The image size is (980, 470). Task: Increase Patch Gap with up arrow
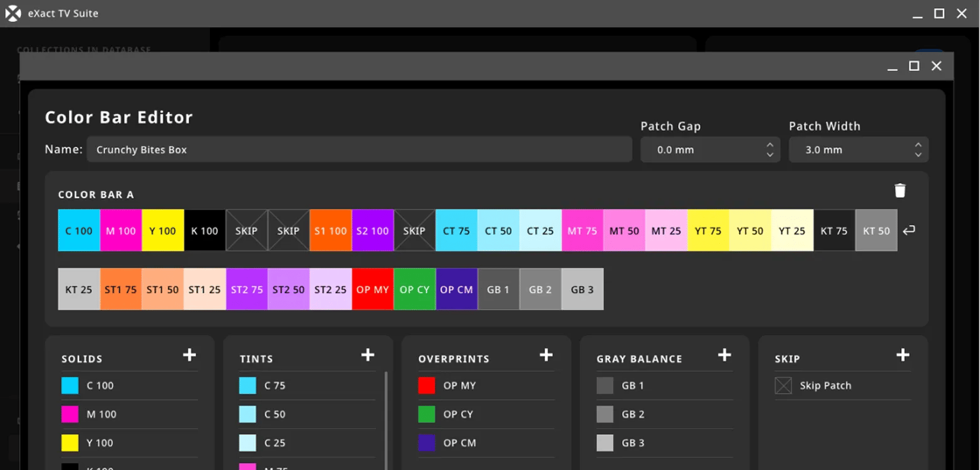[770, 145]
